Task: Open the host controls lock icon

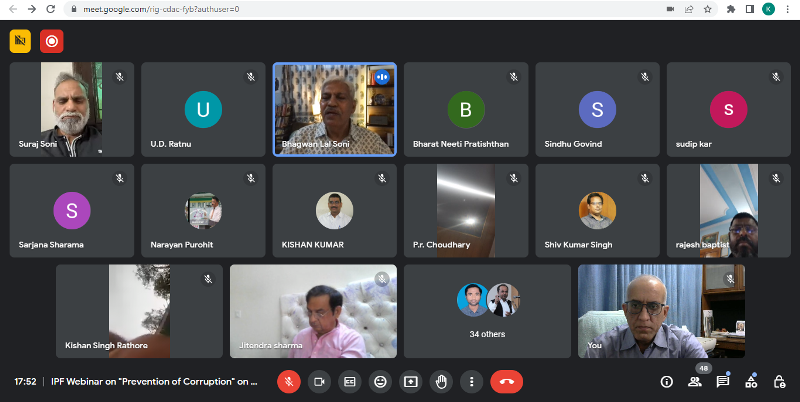Action: [779, 381]
